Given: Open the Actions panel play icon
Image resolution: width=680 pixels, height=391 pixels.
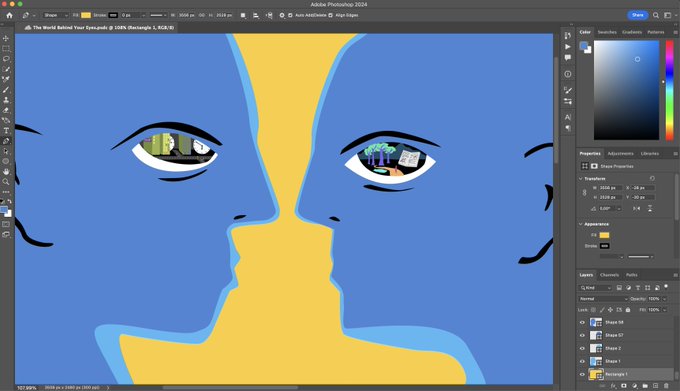Looking at the screenshot, I should [x=568, y=46].
